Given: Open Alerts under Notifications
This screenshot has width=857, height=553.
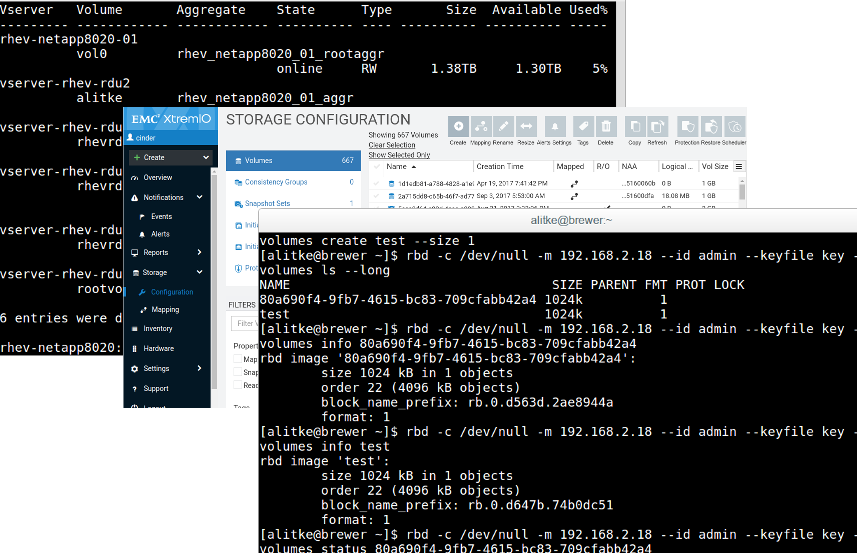Looking at the screenshot, I should click(160, 234).
